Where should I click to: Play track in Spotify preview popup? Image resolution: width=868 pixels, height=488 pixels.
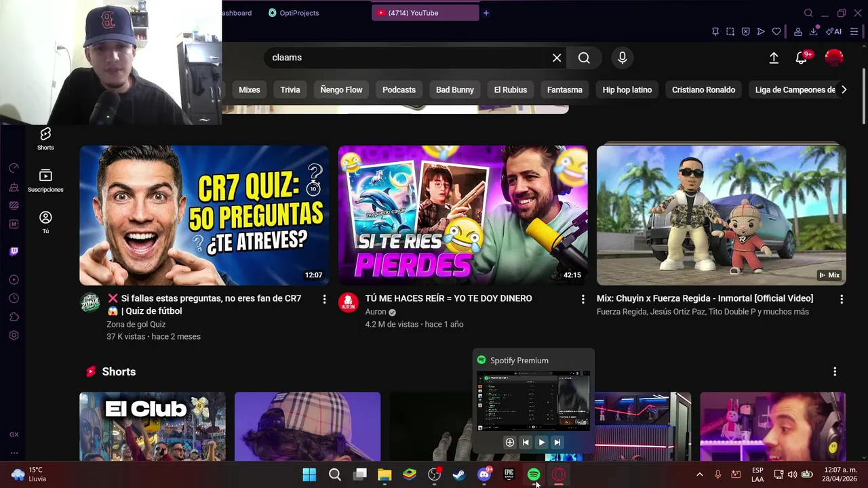[x=541, y=443]
